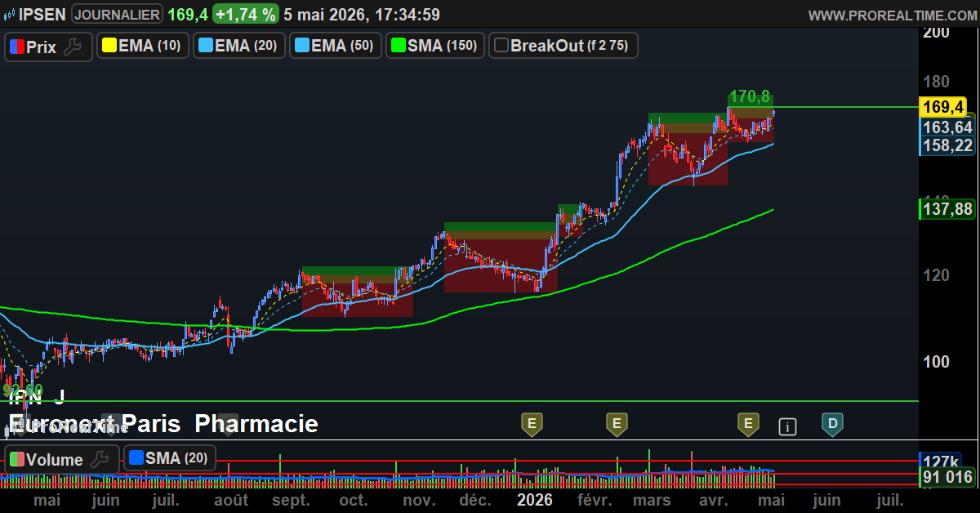980x513 pixels.
Task: Click the nov. label on time axis
Action: click(418, 500)
